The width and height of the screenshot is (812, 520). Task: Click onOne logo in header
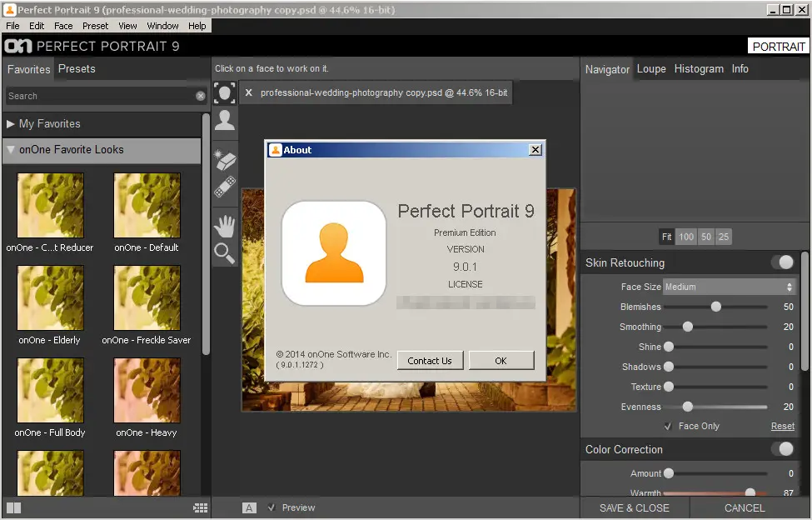point(18,46)
